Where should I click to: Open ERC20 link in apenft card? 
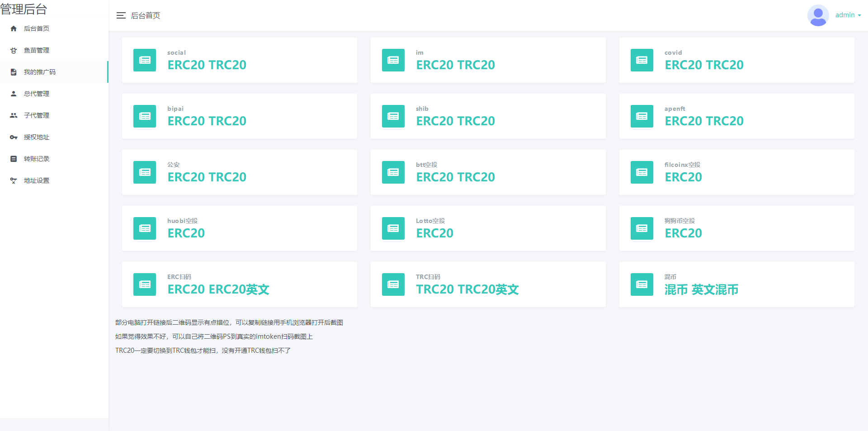[684, 121]
